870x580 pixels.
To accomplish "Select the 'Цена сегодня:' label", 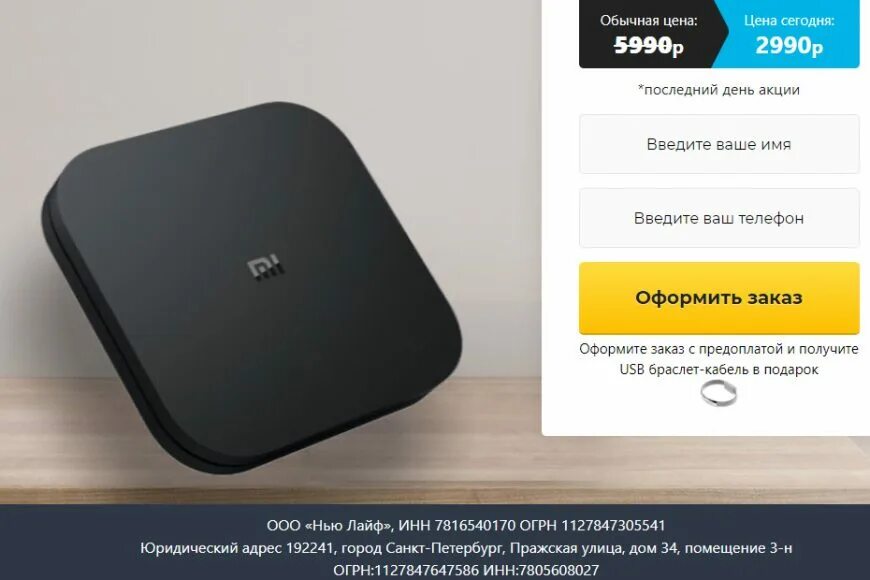I will click(789, 21).
